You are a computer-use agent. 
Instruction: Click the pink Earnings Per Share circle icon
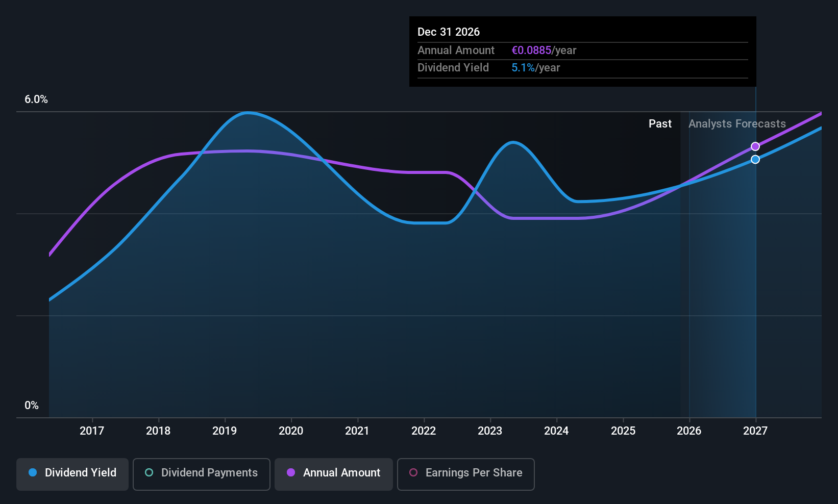coord(413,473)
